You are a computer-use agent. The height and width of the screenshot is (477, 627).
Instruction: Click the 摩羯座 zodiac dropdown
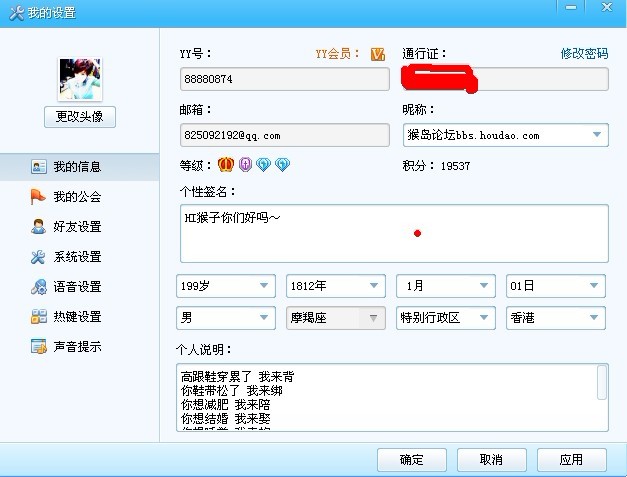[x=336, y=318]
